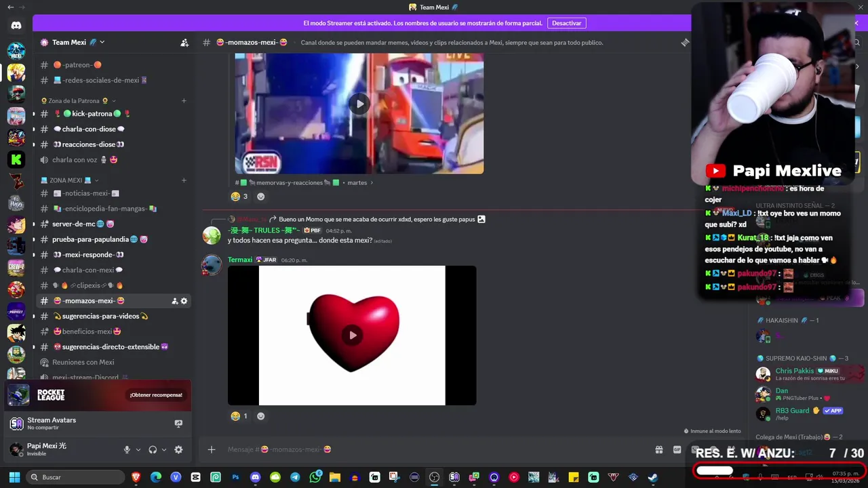The image size is (868, 488).
Task: Open charla-con-diose channel
Action: point(113,129)
